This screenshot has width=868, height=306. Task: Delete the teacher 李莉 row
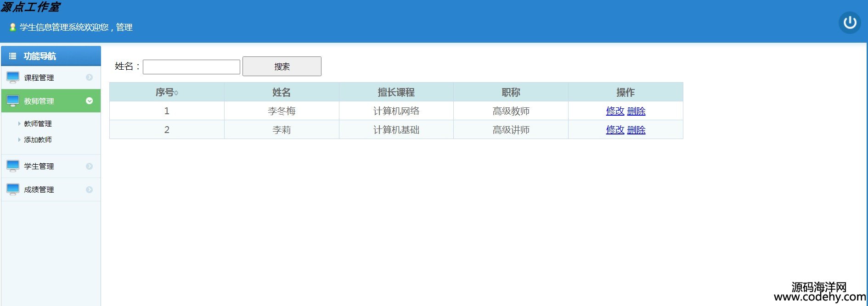636,130
